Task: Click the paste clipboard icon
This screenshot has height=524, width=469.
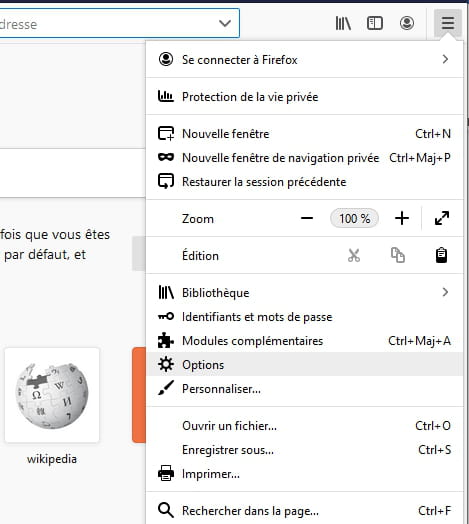Action: pos(441,256)
